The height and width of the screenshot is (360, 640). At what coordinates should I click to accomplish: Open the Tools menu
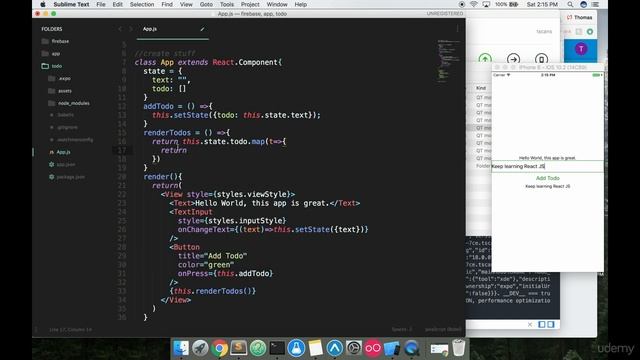click(x=227, y=4)
